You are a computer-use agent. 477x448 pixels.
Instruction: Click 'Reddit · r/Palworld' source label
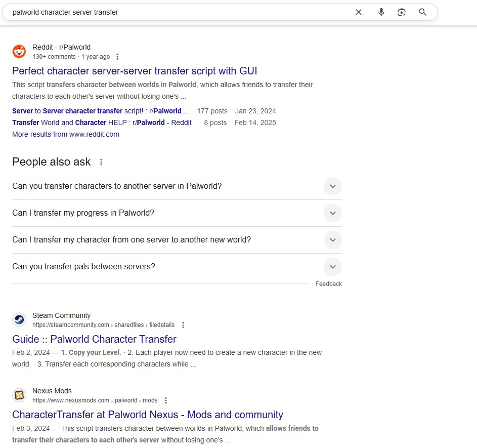pos(61,47)
